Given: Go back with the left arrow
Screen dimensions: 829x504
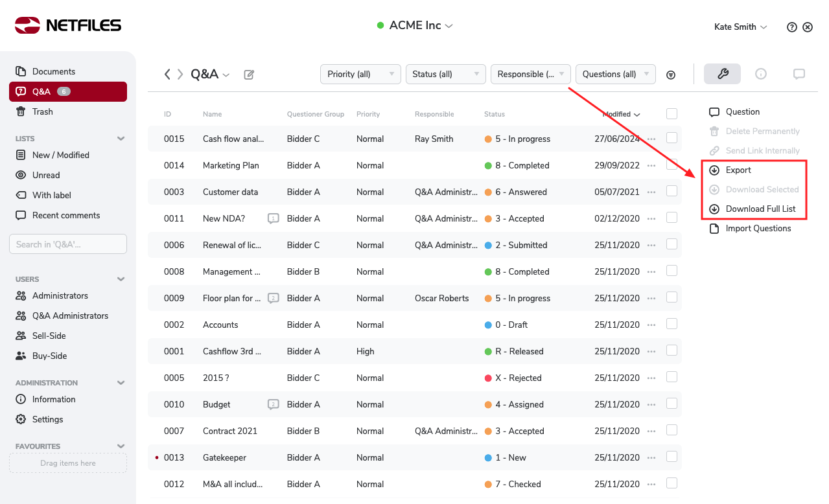Looking at the screenshot, I should point(167,74).
